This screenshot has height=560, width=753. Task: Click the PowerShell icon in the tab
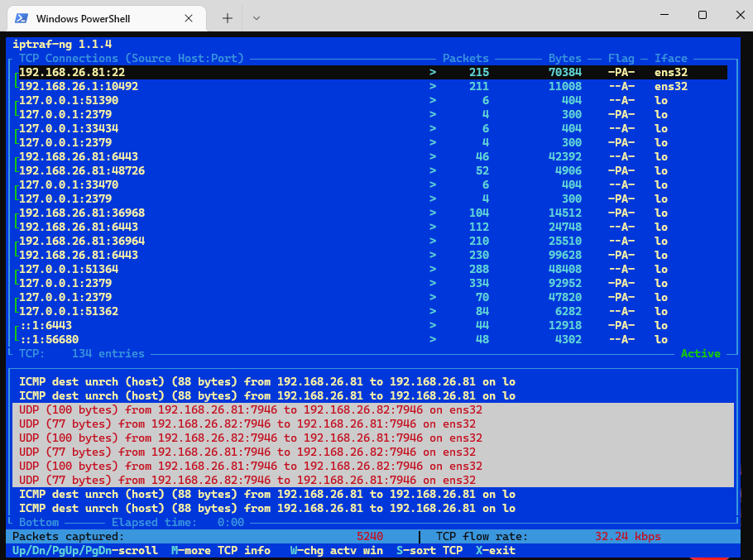[x=22, y=18]
